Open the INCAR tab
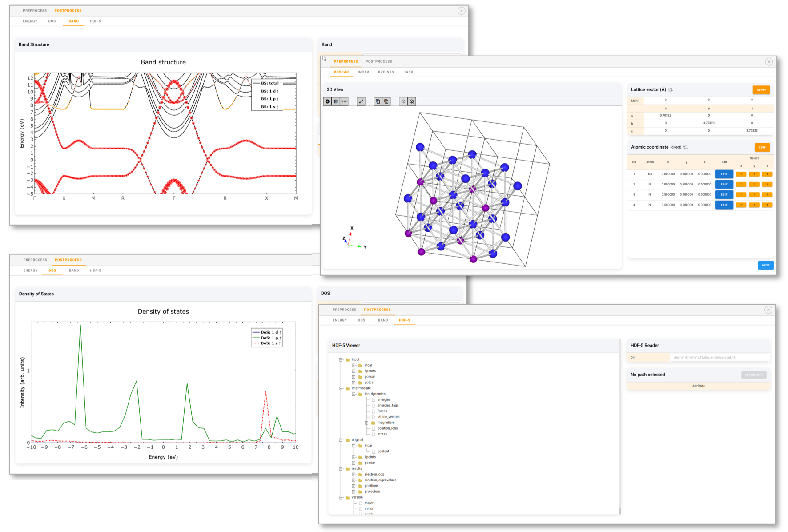788x532 pixels. (363, 72)
